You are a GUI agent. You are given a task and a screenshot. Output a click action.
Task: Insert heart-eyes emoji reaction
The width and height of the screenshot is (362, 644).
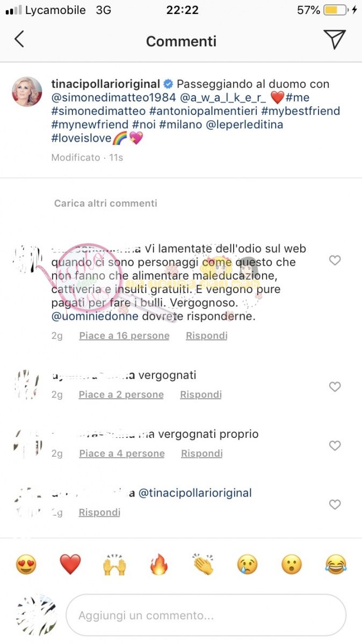26,565
